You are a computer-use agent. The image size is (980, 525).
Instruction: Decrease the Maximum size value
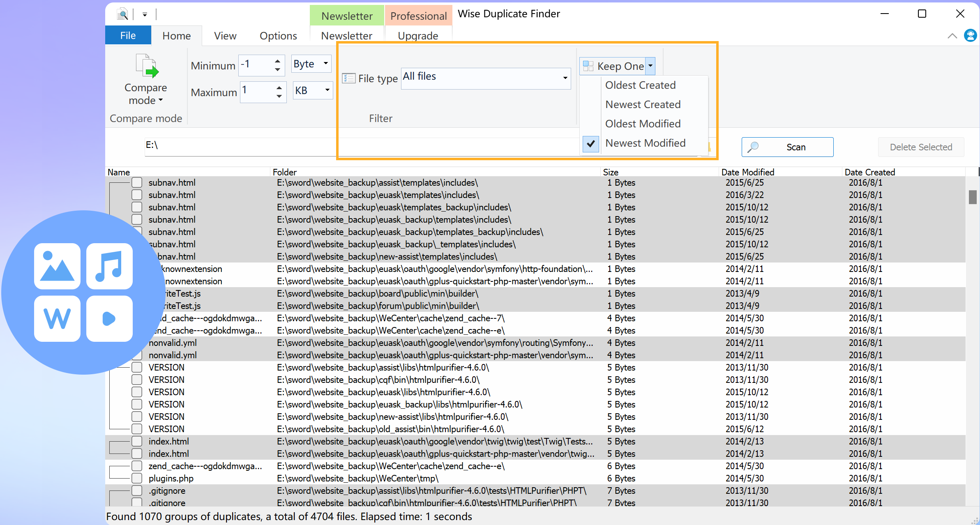pyautogui.click(x=279, y=96)
